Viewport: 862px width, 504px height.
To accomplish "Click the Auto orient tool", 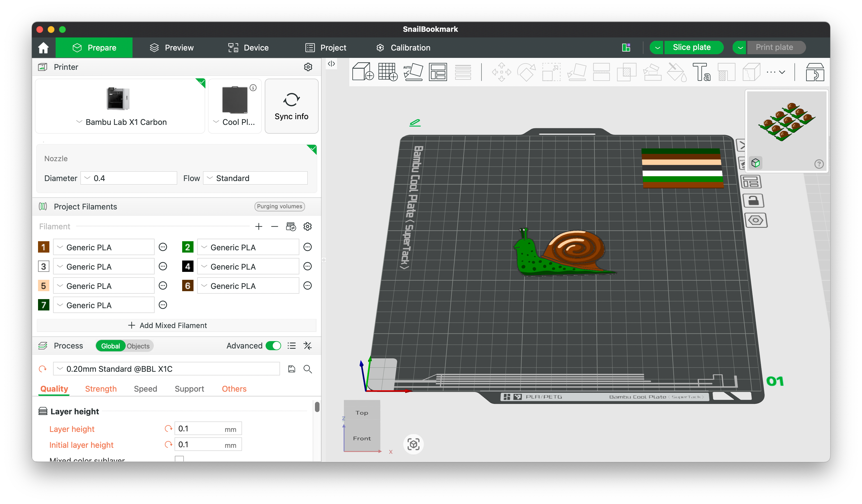I will click(x=413, y=72).
